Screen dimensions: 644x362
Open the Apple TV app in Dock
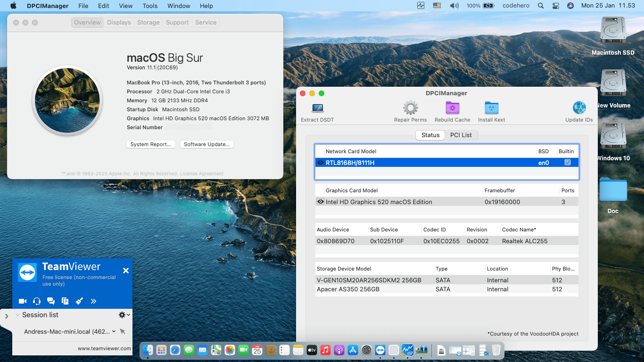pyautogui.click(x=312, y=350)
